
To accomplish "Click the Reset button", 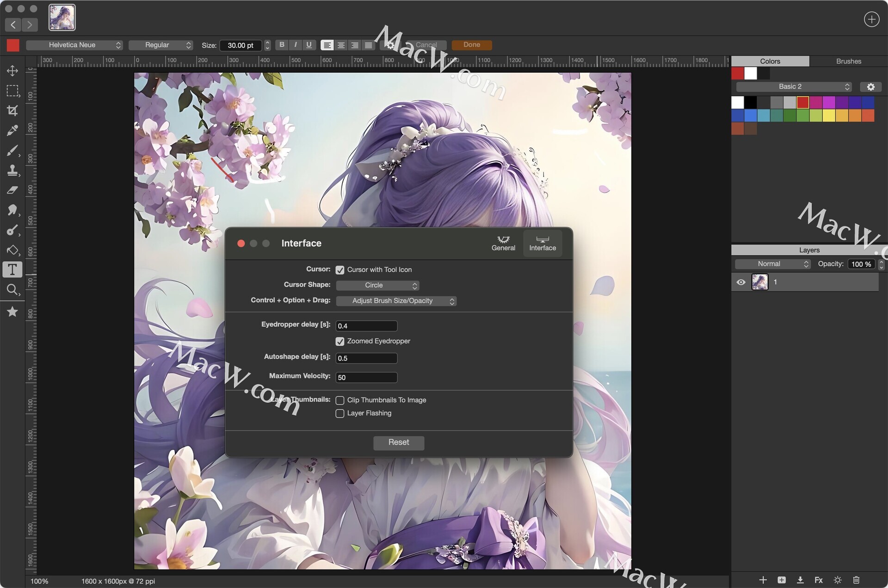I will point(399,442).
